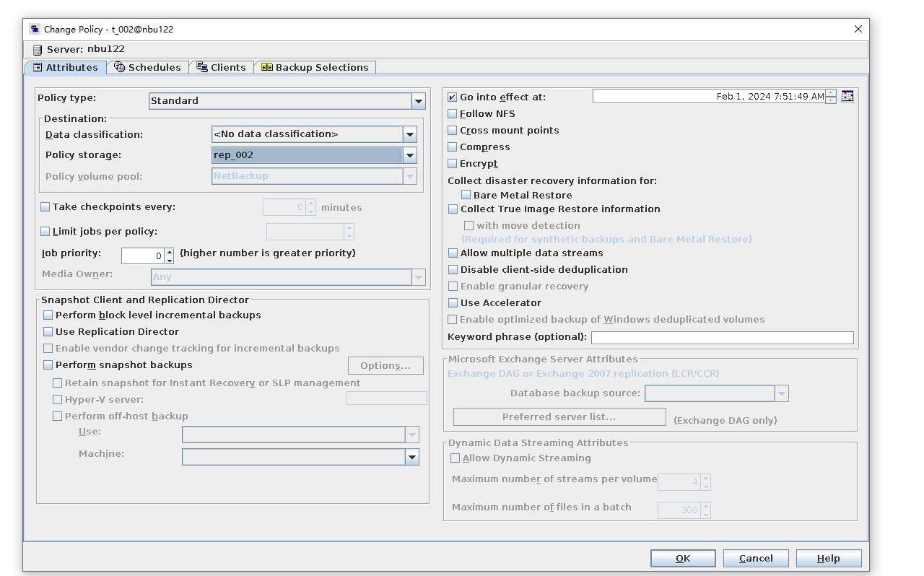Click Maximum streams per volume field
Screen dimensions: 924x576
point(679,481)
